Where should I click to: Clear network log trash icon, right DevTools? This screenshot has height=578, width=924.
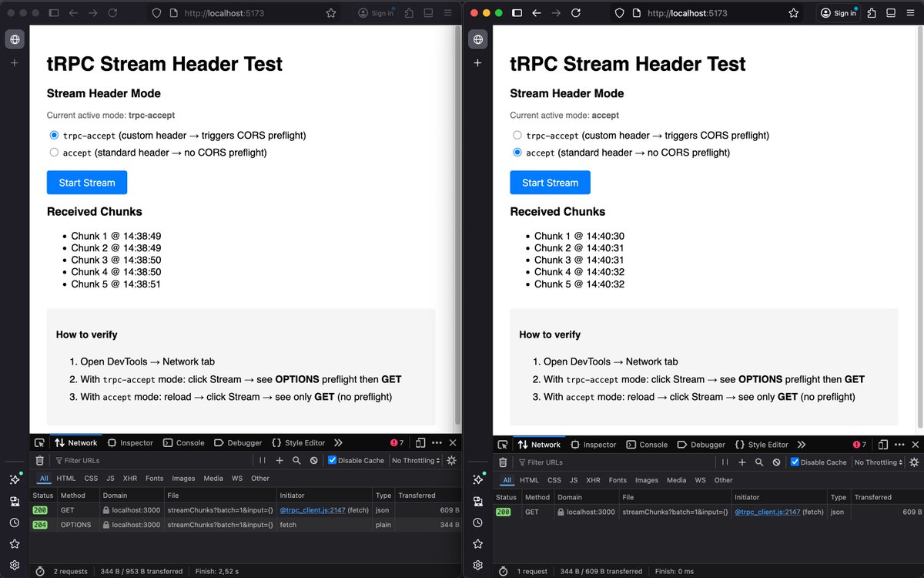tap(503, 462)
